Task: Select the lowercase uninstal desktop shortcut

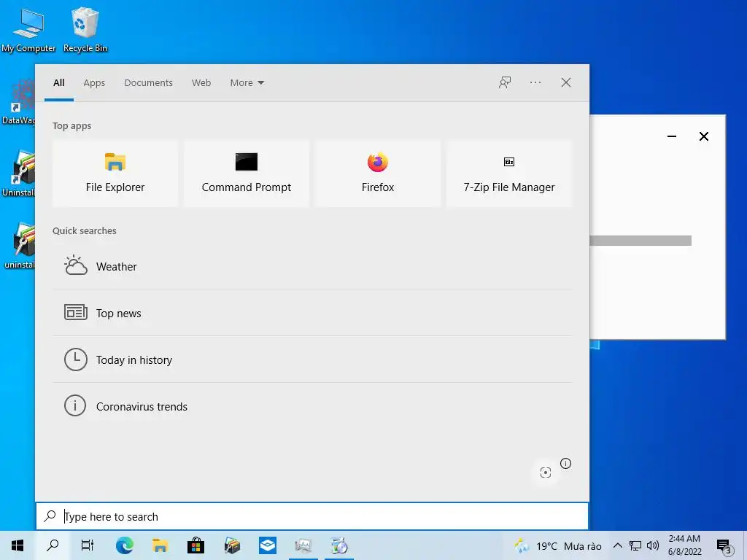Action: [19, 246]
